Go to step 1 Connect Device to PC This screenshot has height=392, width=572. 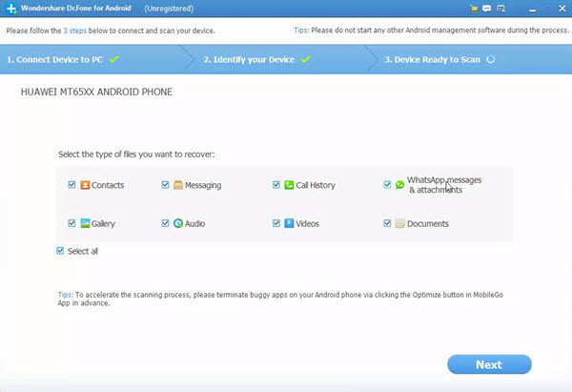tap(54, 59)
